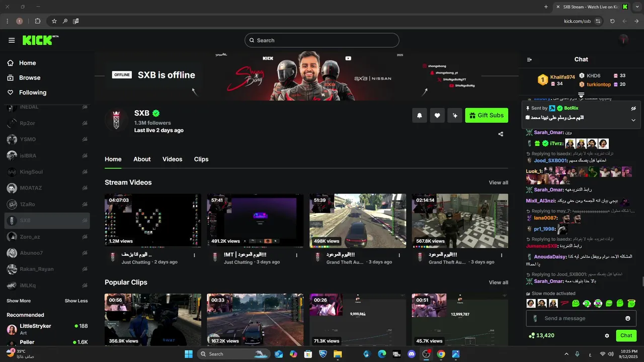Select followed channel KingSoul
This screenshot has width=644, height=362.
[x=47, y=172]
